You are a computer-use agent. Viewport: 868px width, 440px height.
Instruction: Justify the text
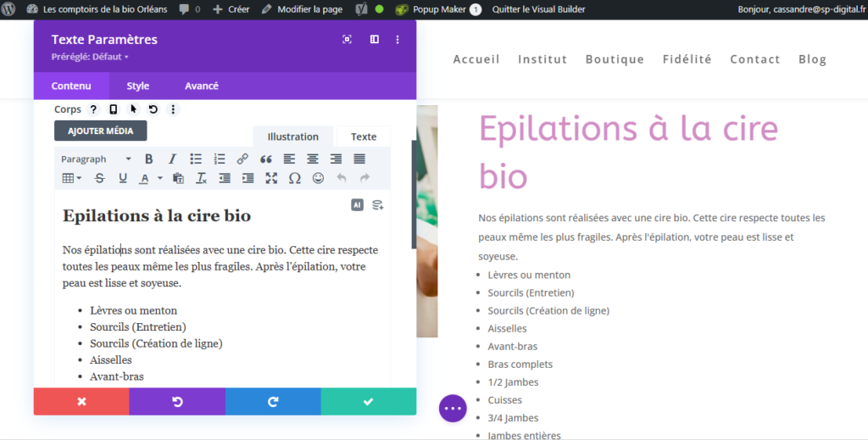359,159
